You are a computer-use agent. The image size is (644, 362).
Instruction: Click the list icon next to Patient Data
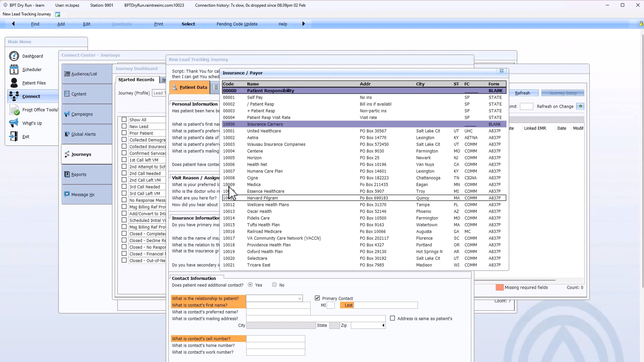[x=216, y=87]
